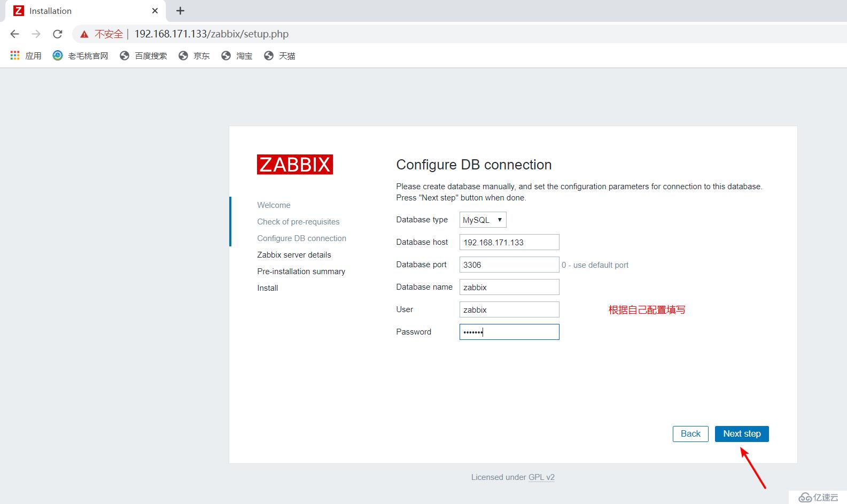Open the apps grid bookmark icon
The height and width of the screenshot is (504, 847).
coord(15,56)
